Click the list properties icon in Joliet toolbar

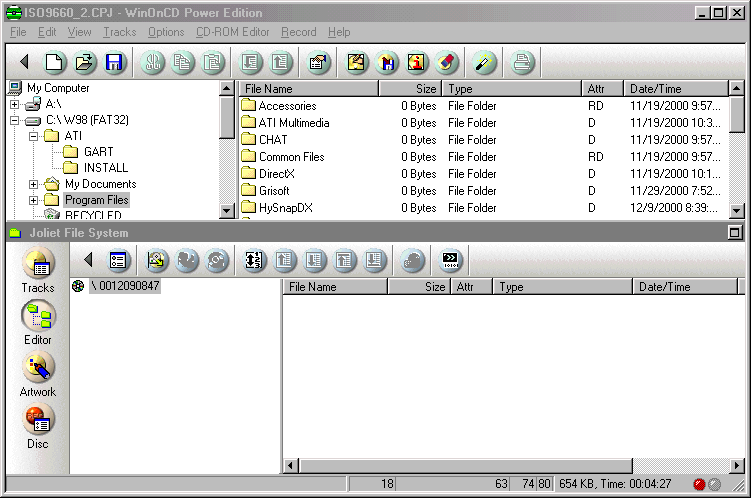click(118, 260)
